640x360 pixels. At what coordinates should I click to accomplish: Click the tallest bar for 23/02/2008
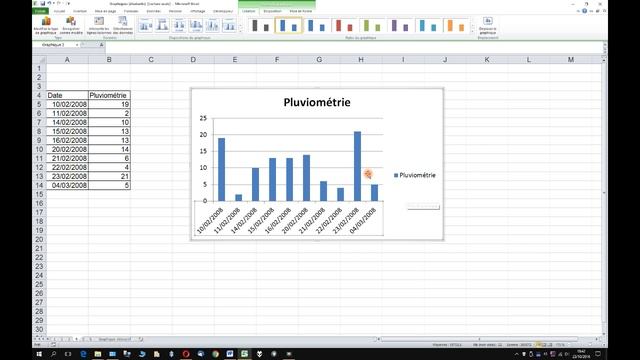pyautogui.click(x=357, y=166)
